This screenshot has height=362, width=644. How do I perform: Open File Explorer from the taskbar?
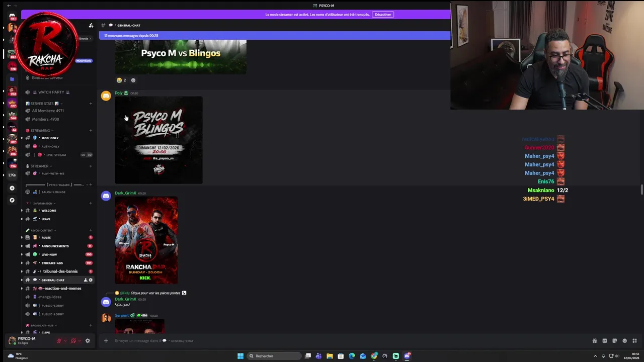330,356
